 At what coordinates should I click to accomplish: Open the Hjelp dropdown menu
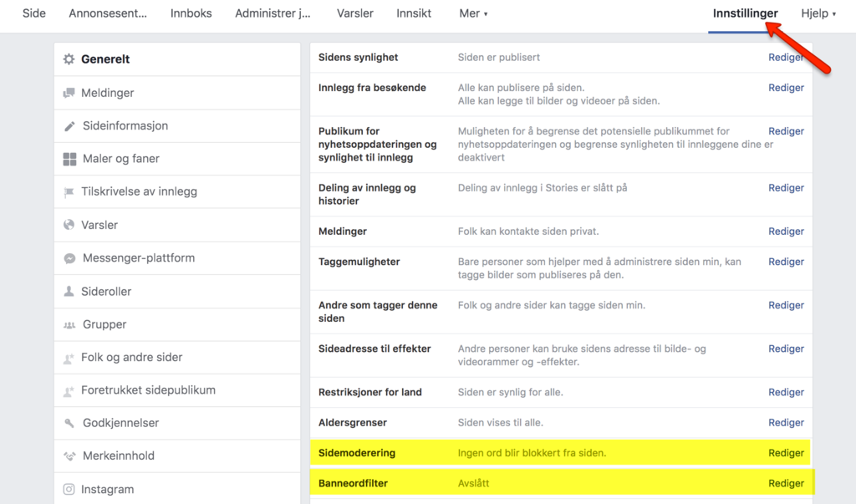coord(818,13)
